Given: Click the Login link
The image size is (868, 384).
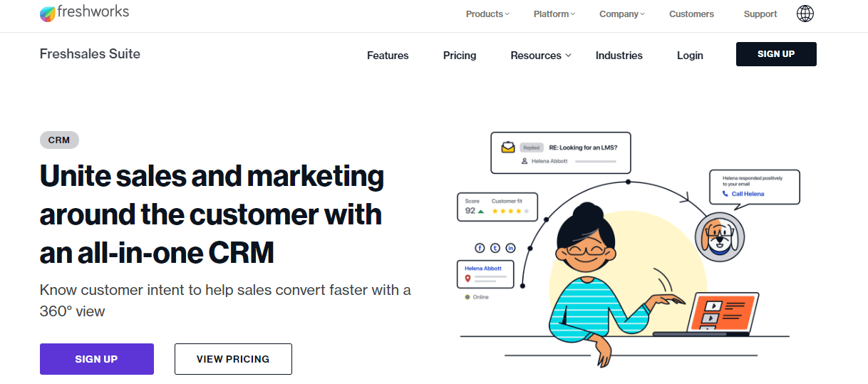Looking at the screenshot, I should click(x=690, y=56).
